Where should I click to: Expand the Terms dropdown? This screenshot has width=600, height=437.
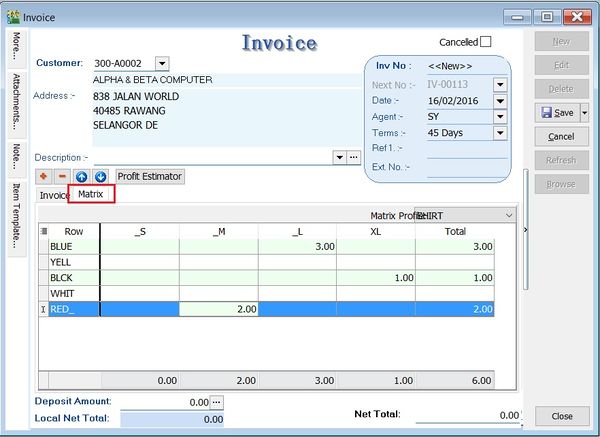[x=500, y=133]
